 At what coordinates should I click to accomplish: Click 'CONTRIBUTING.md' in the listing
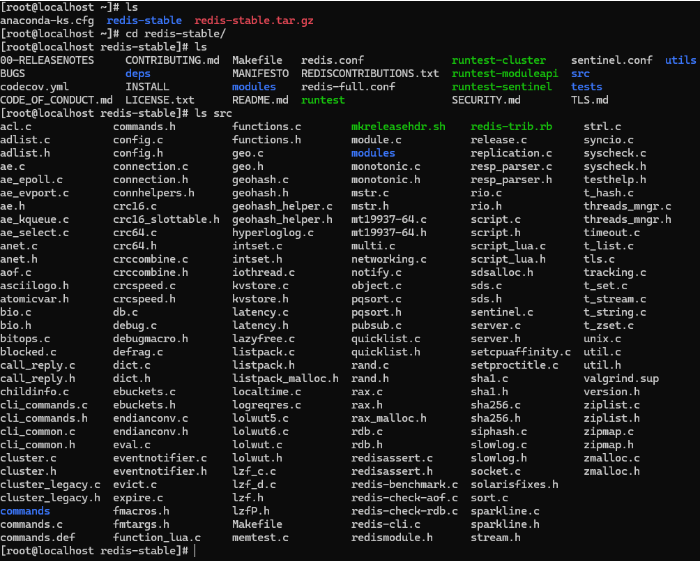pos(172,60)
